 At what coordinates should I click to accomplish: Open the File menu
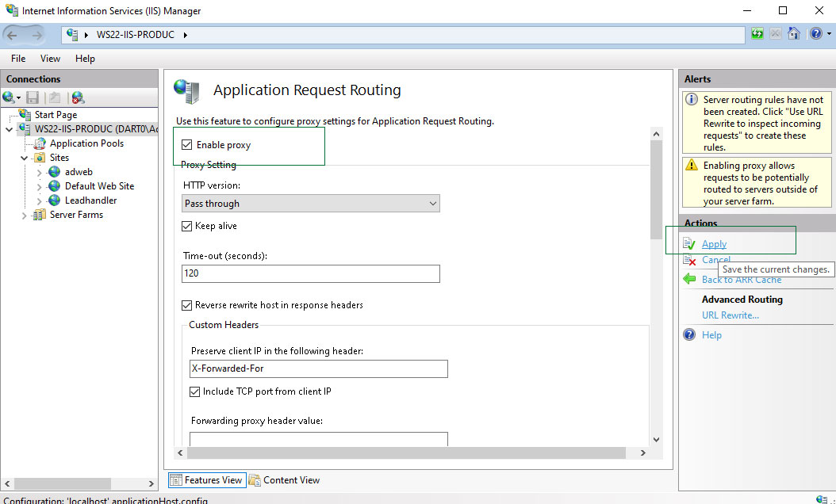pos(18,59)
